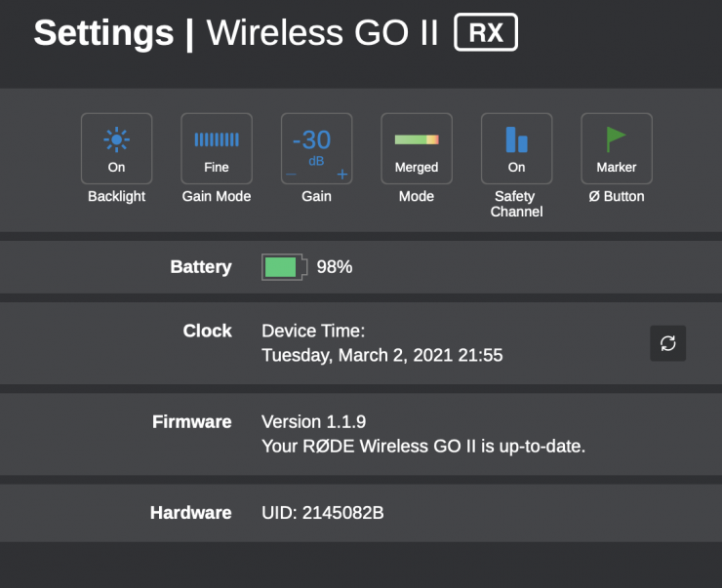Click the Fine Gain Mode button
The height and width of the screenshot is (588, 722).
[x=217, y=149]
